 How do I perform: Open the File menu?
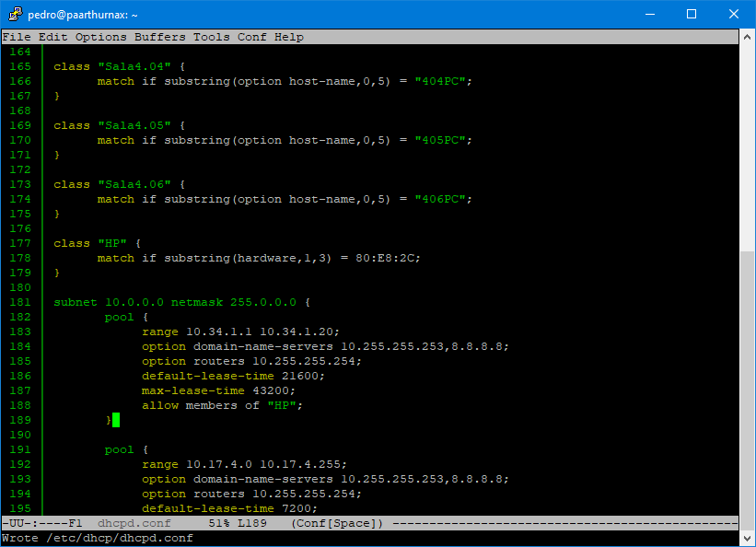(x=17, y=36)
